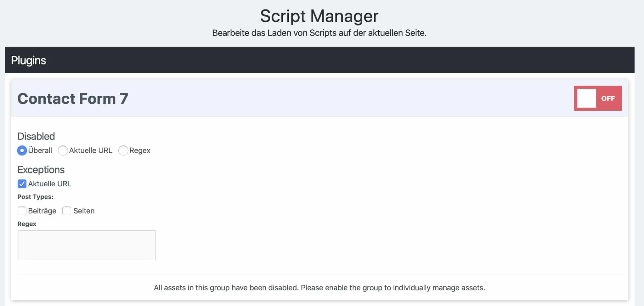The width and height of the screenshot is (644, 306).
Task: Select the "Überall" disabled option
Action: click(x=21, y=150)
